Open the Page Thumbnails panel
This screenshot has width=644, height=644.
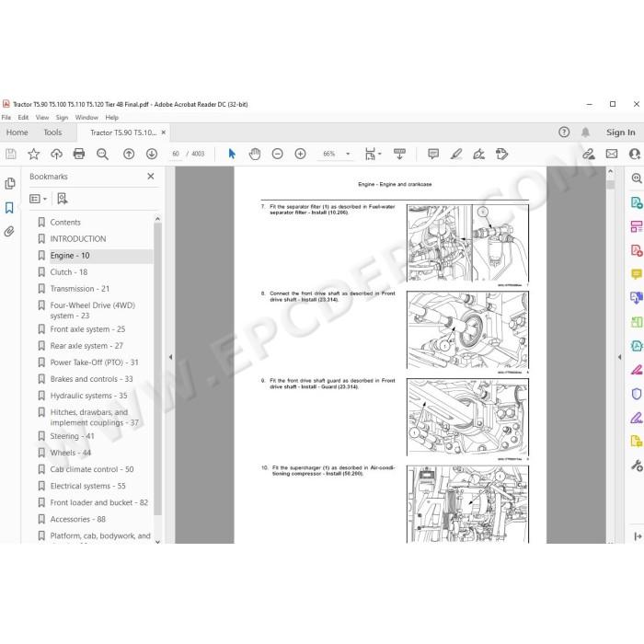(x=10, y=184)
